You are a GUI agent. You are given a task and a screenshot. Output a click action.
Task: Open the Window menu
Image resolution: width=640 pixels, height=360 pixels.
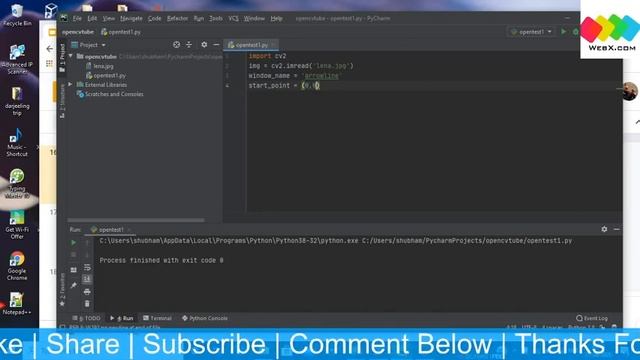click(x=254, y=18)
